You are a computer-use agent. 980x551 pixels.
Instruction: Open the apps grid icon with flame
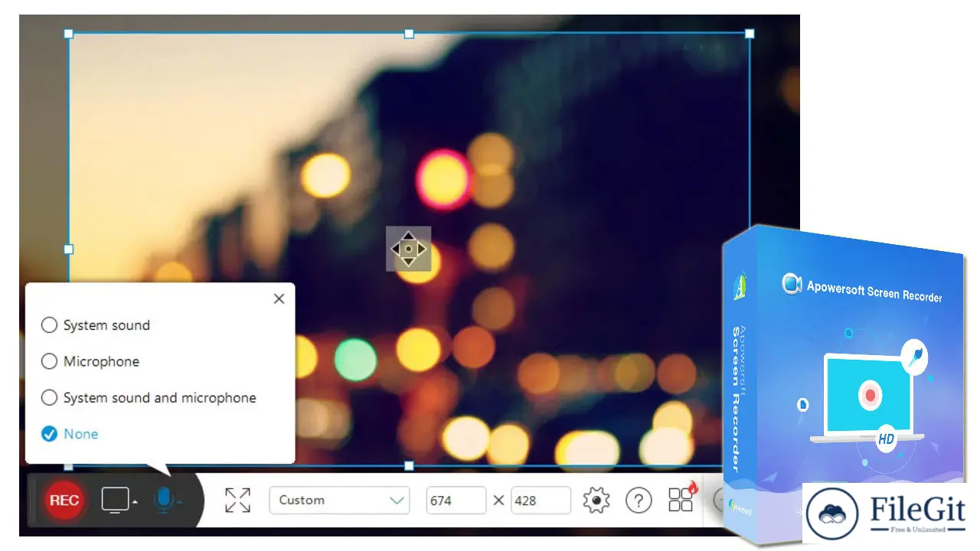click(x=682, y=497)
